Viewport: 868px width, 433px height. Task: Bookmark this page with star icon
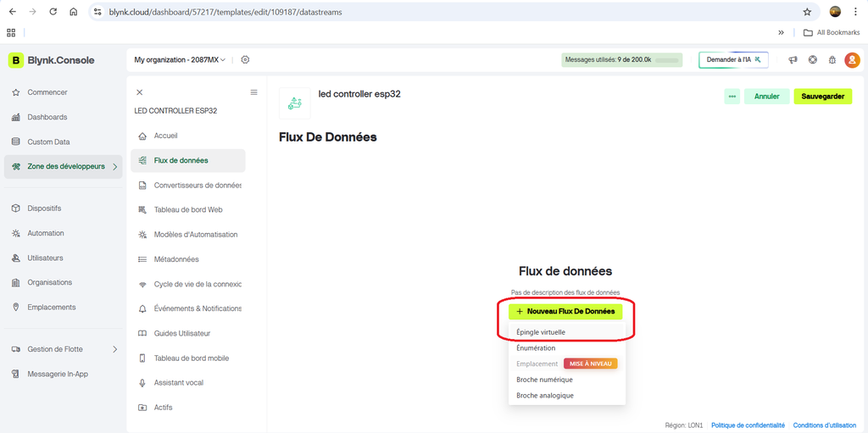[x=807, y=12]
